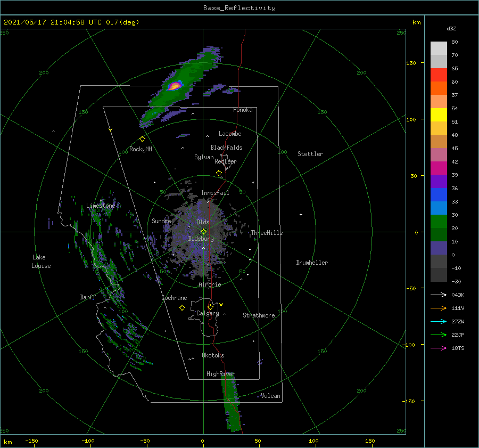
Task: Click the Limestone label
Action: 101,206
